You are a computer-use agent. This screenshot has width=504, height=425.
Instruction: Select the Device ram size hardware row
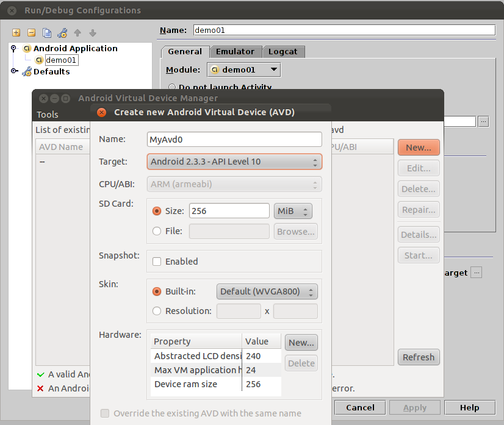215,384
